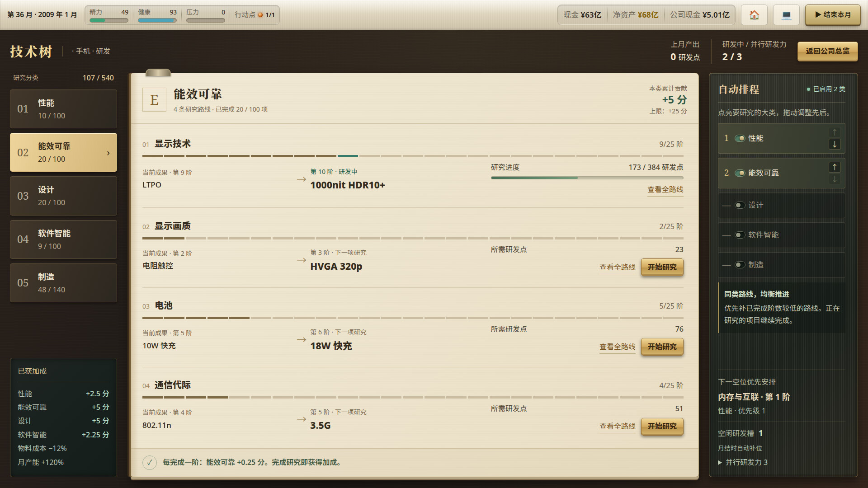Click 物料成本 −12% bonus entry
This screenshot has width=868, height=488.
coord(42,449)
